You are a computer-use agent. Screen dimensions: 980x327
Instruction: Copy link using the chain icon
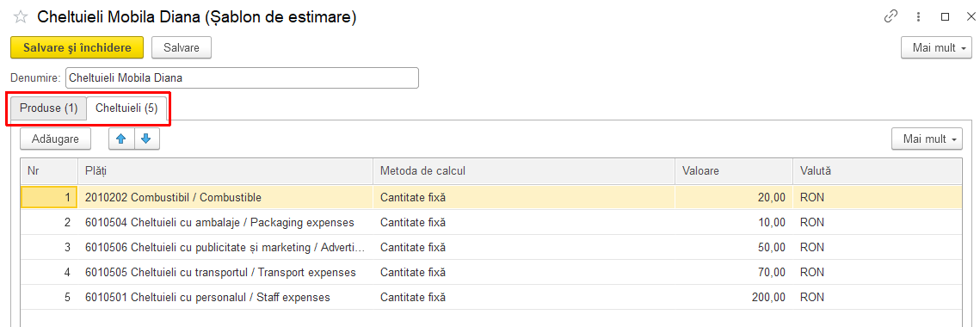pyautogui.click(x=891, y=17)
